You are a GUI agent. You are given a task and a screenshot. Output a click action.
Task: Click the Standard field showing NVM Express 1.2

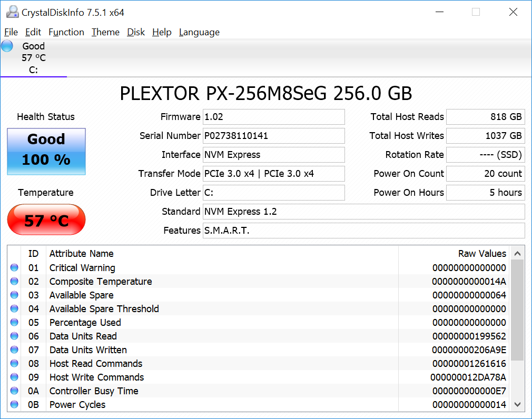pos(364,212)
